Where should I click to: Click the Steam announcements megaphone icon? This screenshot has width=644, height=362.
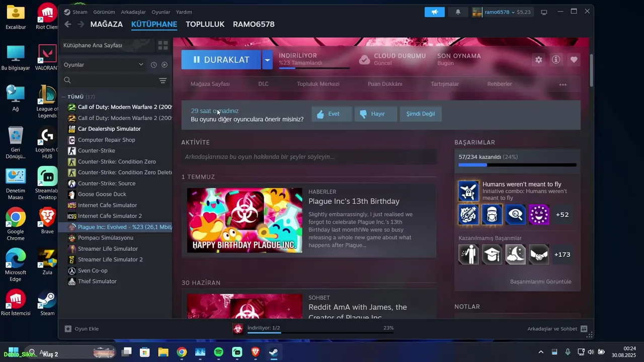click(435, 12)
